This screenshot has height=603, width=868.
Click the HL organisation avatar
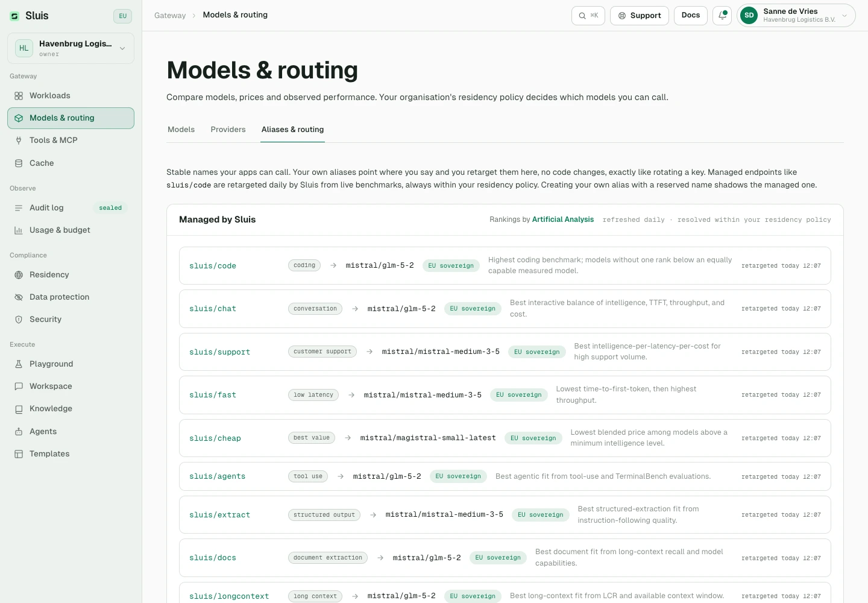point(24,48)
